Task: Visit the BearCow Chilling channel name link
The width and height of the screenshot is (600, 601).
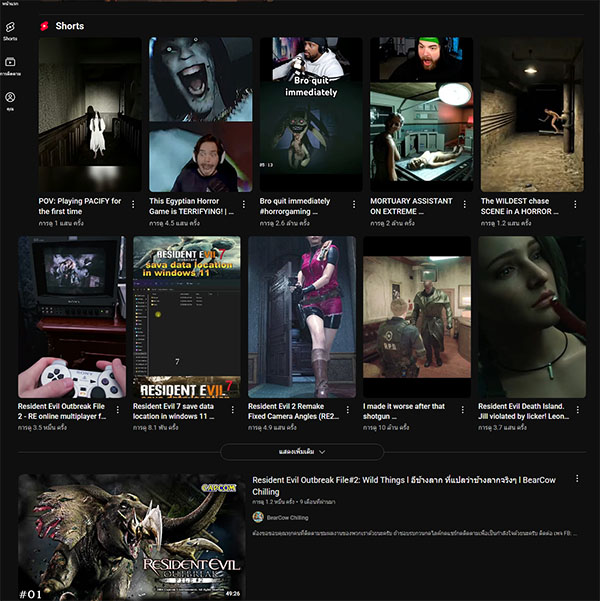Action: [x=288, y=517]
